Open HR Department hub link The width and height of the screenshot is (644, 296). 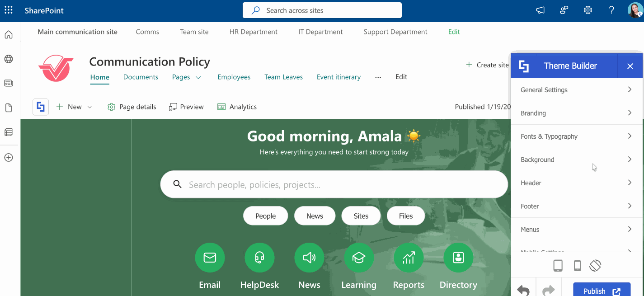(x=253, y=32)
